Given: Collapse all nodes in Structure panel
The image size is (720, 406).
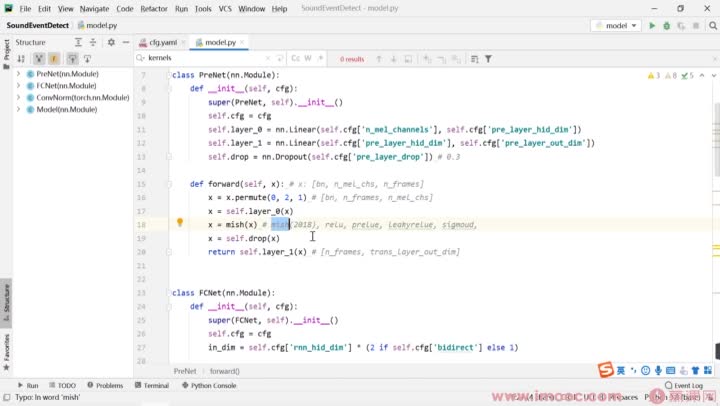Looking at the screenshot, I should click(93, 42).
